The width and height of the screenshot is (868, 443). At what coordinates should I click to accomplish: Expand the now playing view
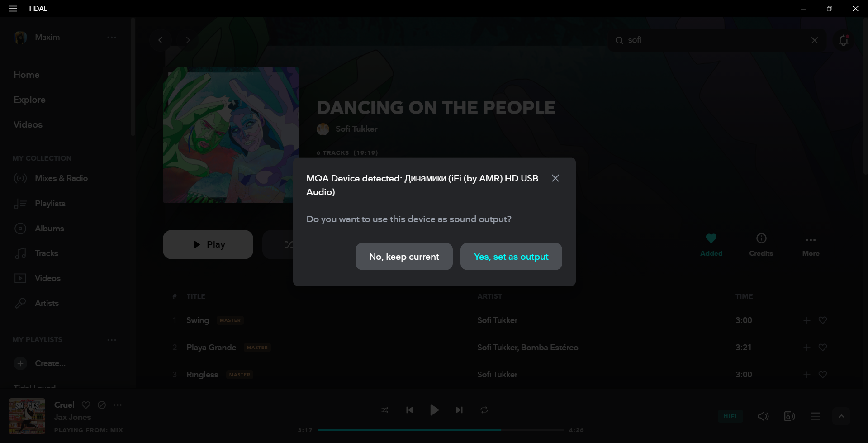pyautogui.click(x=841, y=416)
